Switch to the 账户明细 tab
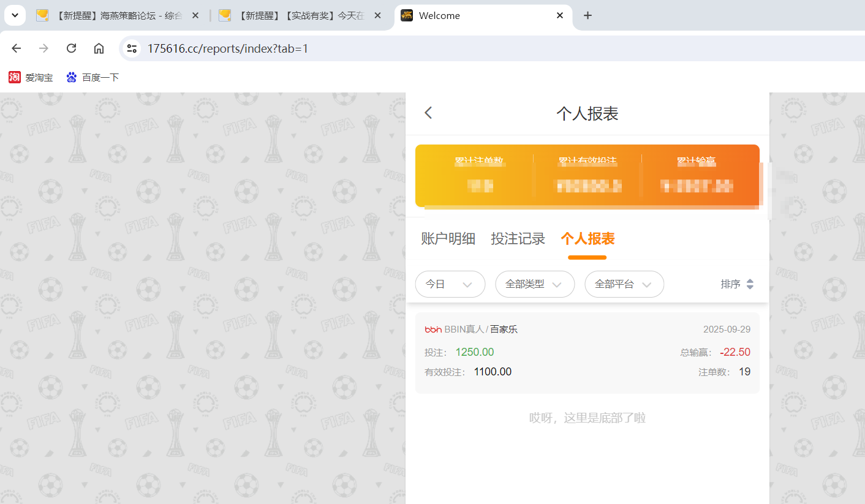This screenshot has width=865, height=504. pos(448,239)
